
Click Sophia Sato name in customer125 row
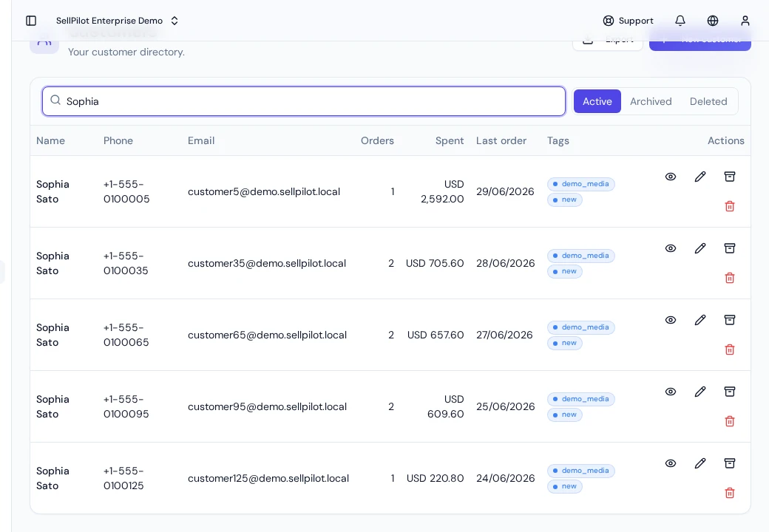click(52, 478)
